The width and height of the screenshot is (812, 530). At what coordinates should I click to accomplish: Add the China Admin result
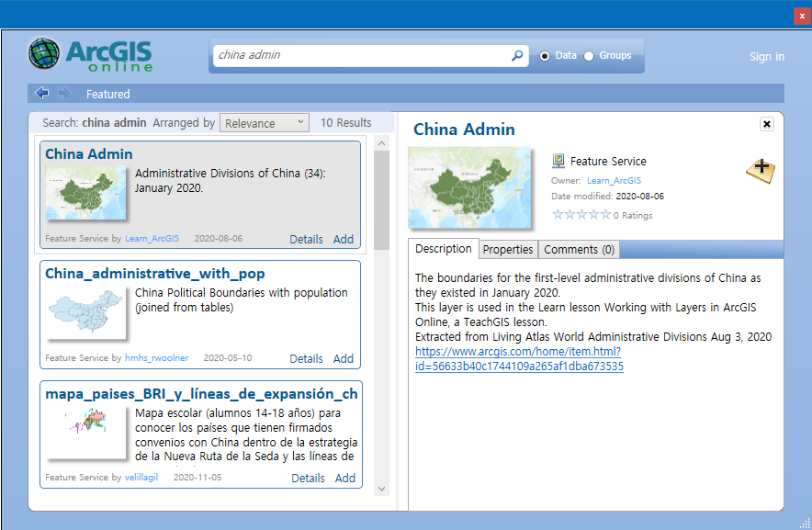(x=344, y=240)
